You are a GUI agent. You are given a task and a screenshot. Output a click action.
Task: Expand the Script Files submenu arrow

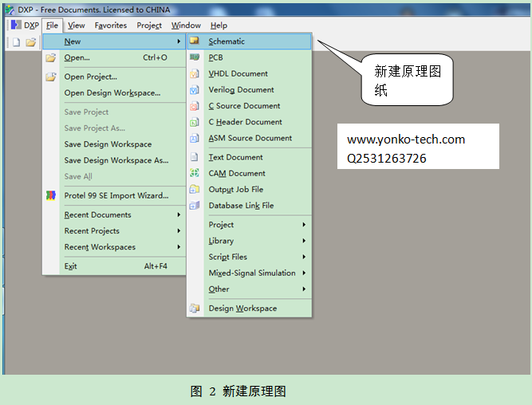tap(304, 257)
